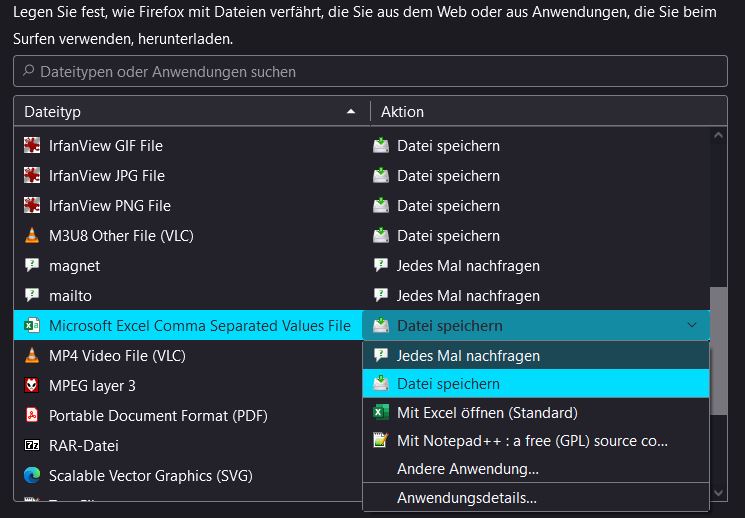Select the 'MPEG layer 3' row text
This screenshot has width=745, height=518.
pyautogui.click(x=92, y=385)
